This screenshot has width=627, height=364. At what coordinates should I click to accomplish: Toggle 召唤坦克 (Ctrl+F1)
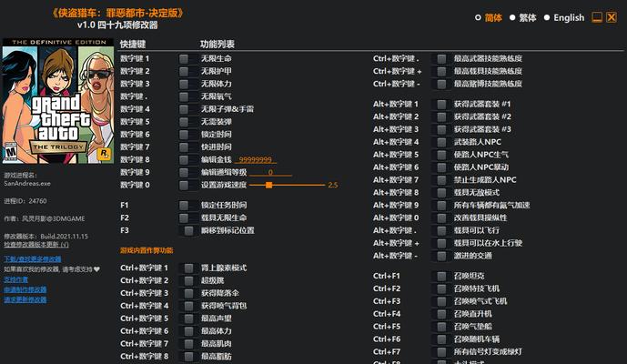click(x=441, y=276)
